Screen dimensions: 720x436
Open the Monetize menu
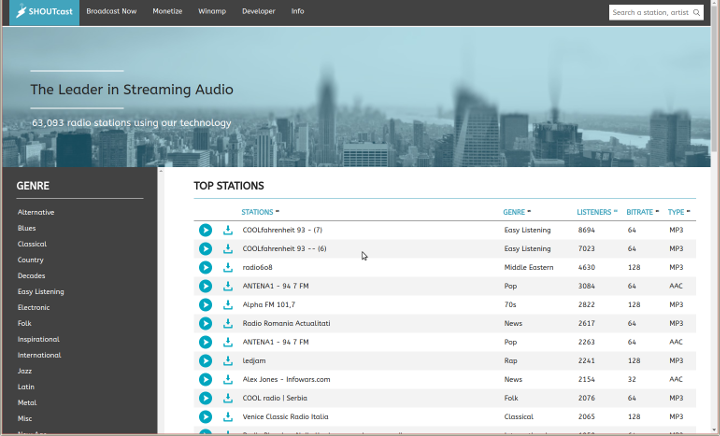click(x=167, y=11)
